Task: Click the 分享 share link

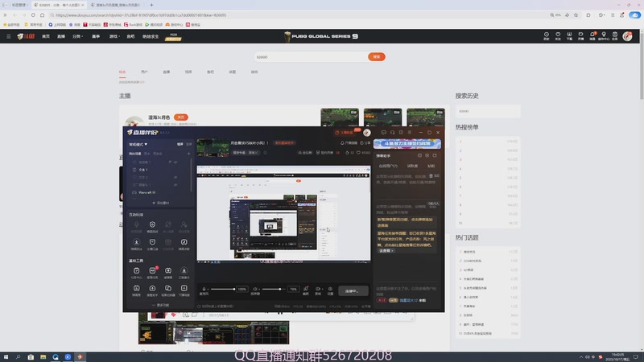Action: click(365, 143)
